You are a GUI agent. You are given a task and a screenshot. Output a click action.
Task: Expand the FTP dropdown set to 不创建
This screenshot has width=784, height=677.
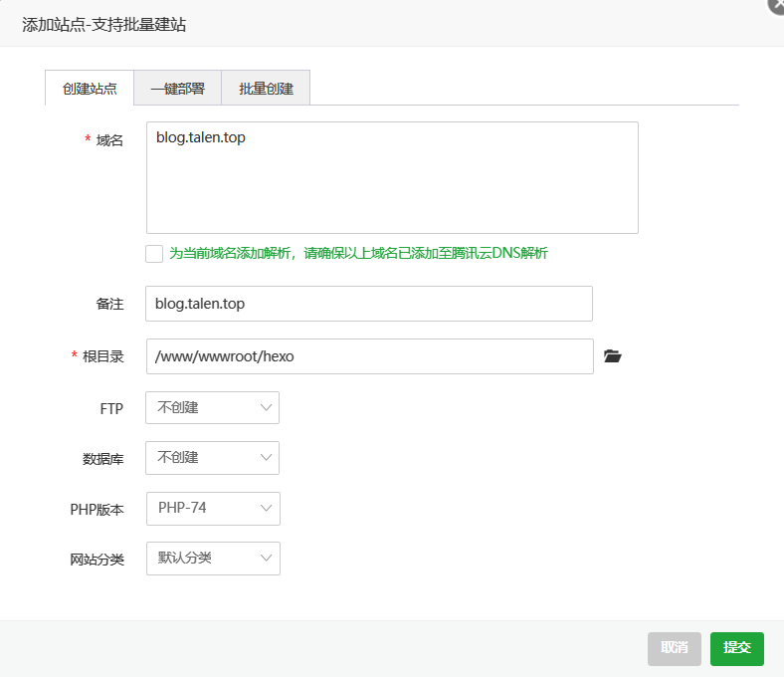pos(212,408)
